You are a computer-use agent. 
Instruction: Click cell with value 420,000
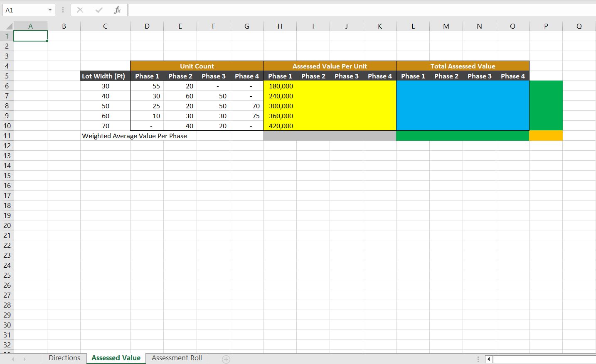coord(280,126)
